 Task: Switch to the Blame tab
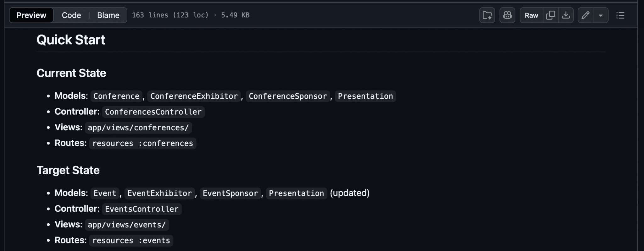pyautogui.click(x=108, y=15)
